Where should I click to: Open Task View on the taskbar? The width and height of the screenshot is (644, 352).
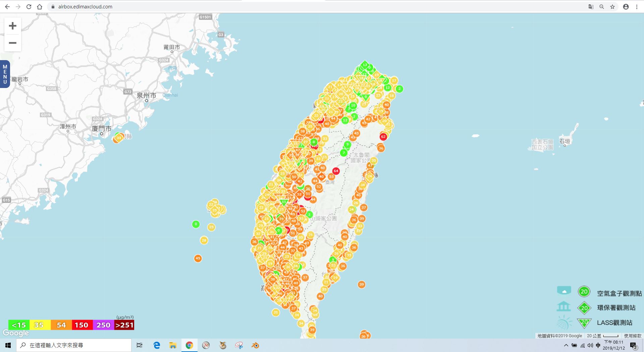click(x=140, y=345)
